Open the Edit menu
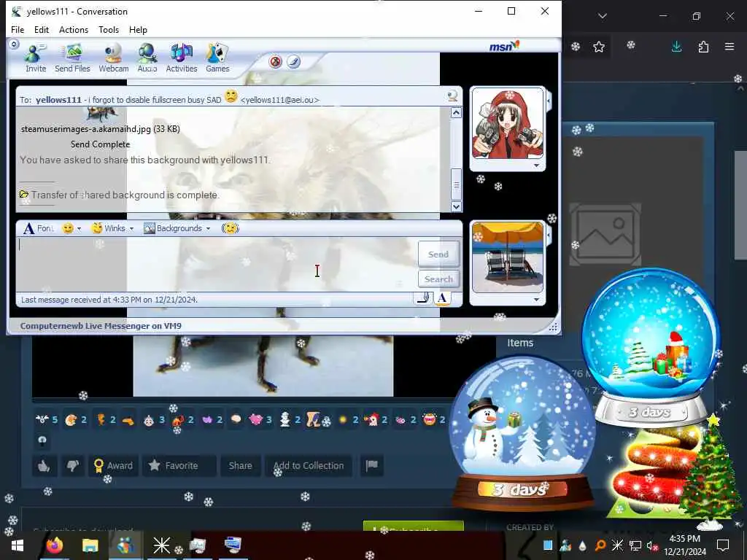747x560 pixels. pyautogui.click(x=42, y=29)
